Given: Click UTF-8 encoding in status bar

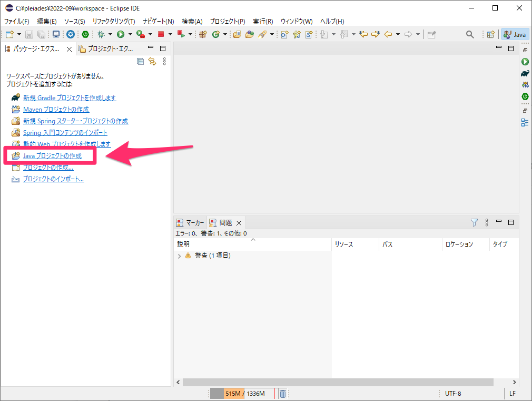Looking at the screenshot, I should tap(453, 394).
